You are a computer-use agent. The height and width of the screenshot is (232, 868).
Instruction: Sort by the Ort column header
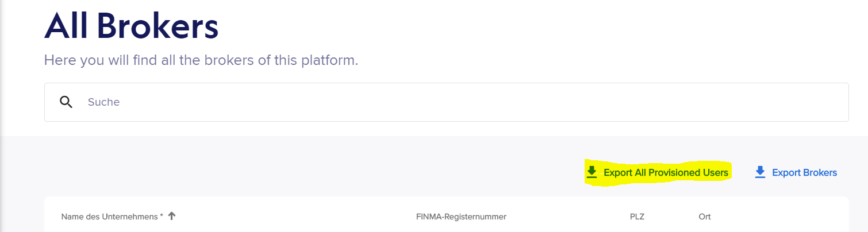pyautogui.click(x=705, y=217)
